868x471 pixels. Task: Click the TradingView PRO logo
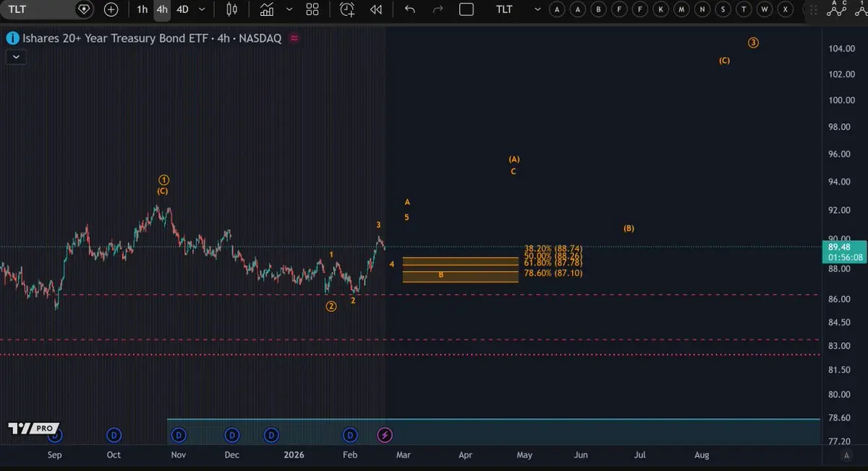[33, 428]
